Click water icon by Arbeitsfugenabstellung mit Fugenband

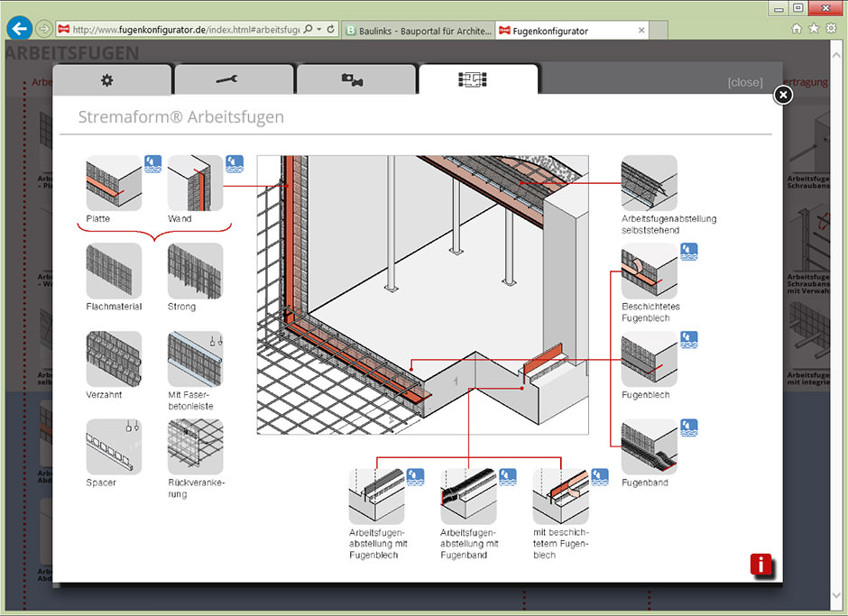click(x=507, y=477)
